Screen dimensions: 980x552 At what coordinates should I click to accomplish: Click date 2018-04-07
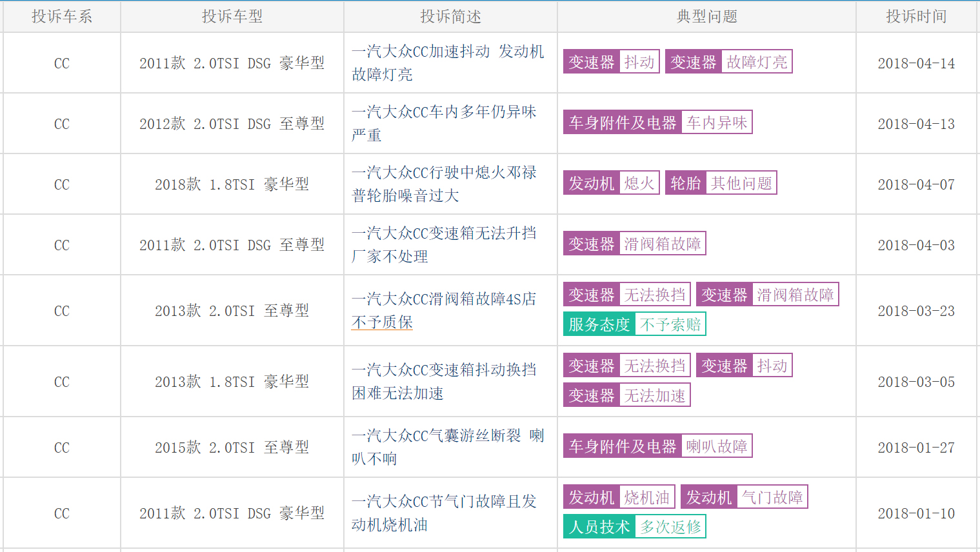point(916,184)
